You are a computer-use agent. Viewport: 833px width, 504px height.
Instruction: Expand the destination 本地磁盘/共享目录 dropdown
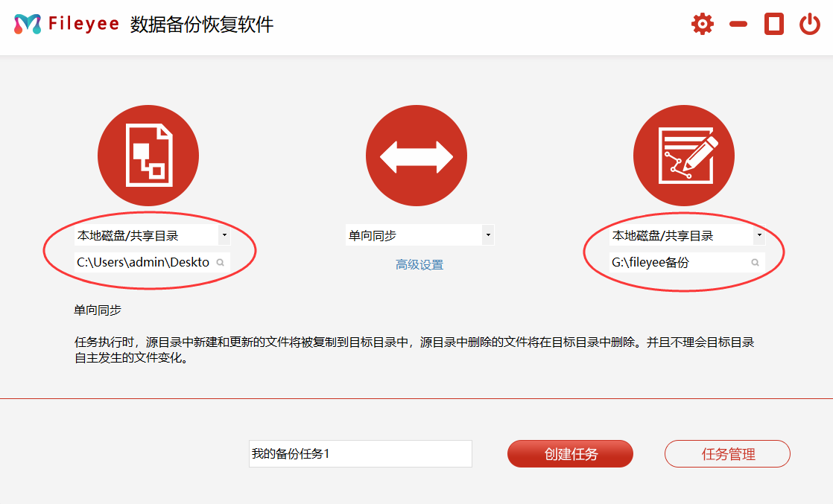[x=758, y=236]
